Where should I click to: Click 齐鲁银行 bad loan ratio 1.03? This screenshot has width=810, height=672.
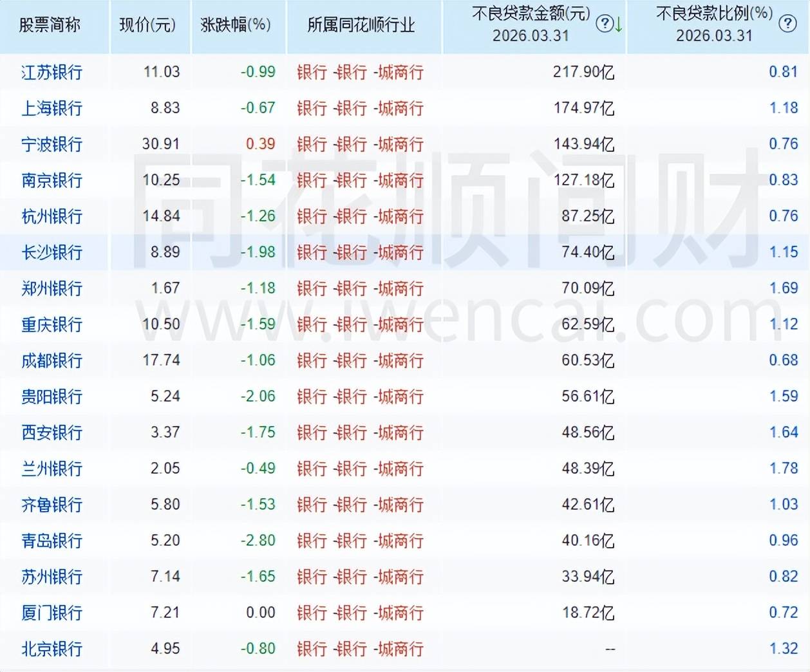[x=784, y=504]
